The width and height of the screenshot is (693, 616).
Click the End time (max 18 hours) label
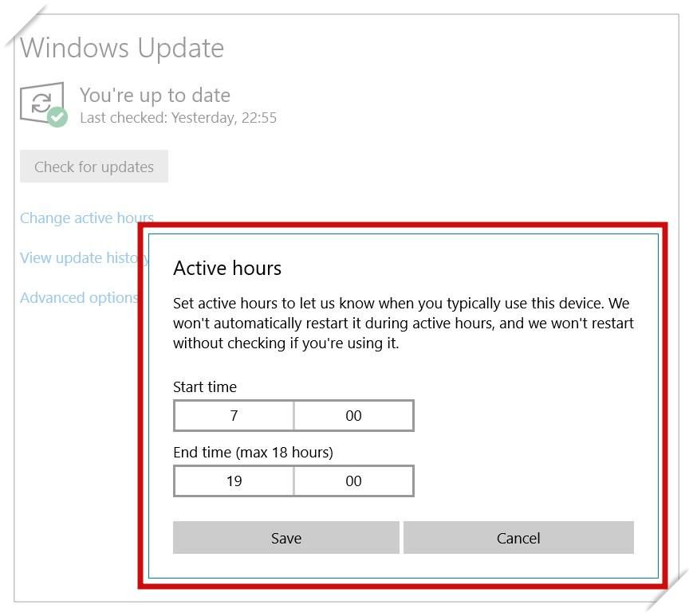pos(253,452)
